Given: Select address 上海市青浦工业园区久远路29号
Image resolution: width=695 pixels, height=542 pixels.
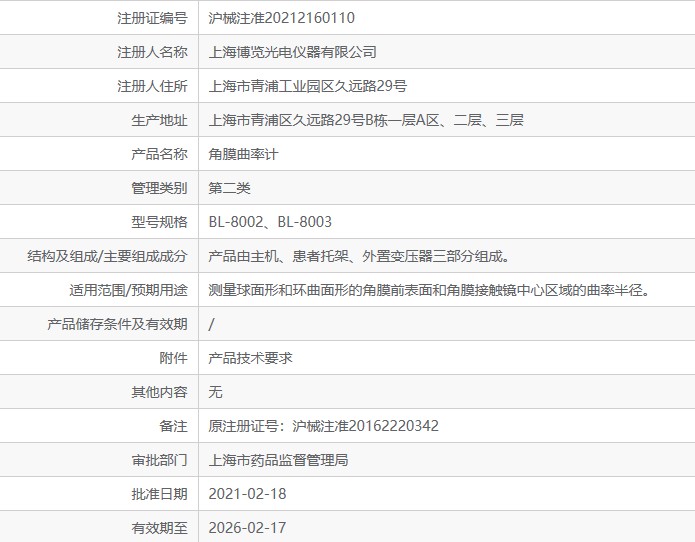Looking at the screenshot, I should 308,86.
